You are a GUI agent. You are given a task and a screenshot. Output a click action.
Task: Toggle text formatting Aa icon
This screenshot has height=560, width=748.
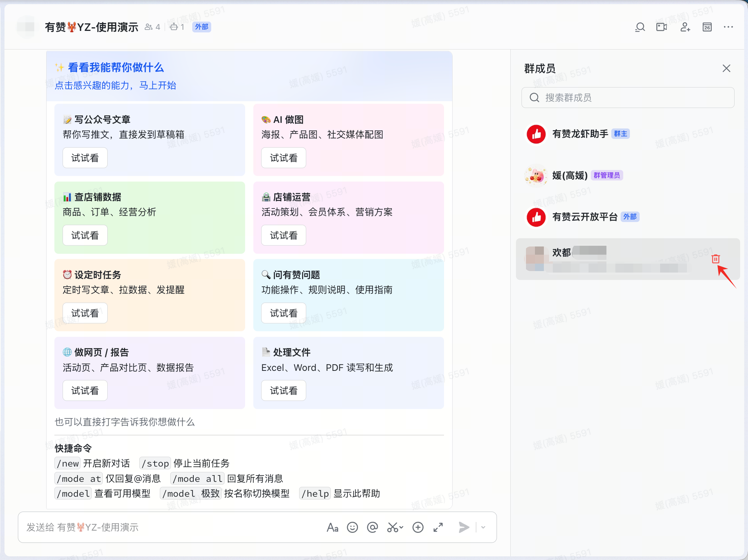pyautogui.click(x=332, y=527)
